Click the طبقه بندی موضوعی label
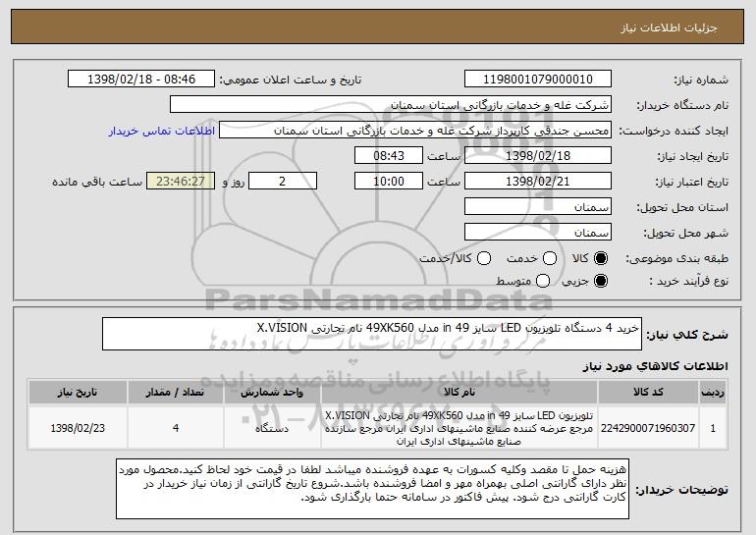This screenshot has width=756, height=535. pos(676,259)
